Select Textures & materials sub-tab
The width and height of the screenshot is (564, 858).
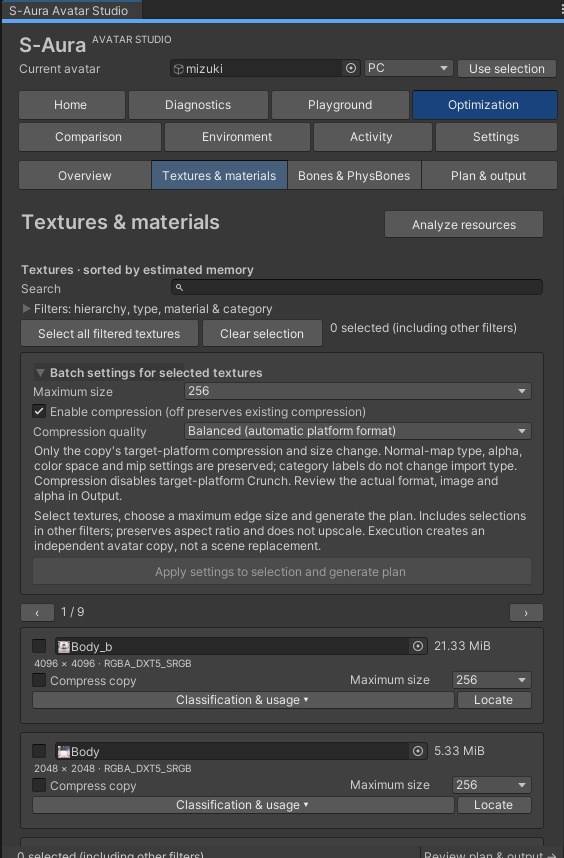[x=219, y=175]
